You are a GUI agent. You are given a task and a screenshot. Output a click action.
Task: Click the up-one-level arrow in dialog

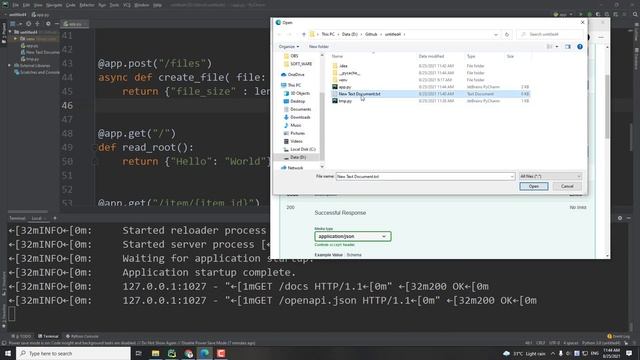[x=304, y=34]
